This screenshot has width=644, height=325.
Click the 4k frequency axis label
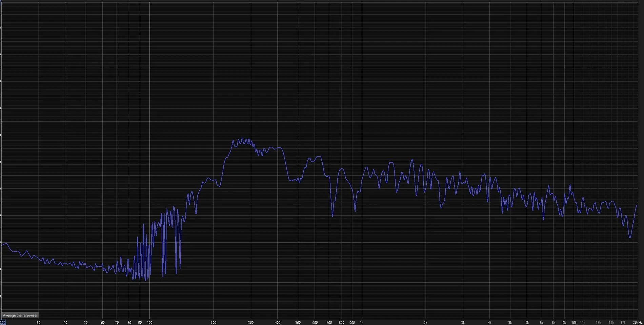489,323
